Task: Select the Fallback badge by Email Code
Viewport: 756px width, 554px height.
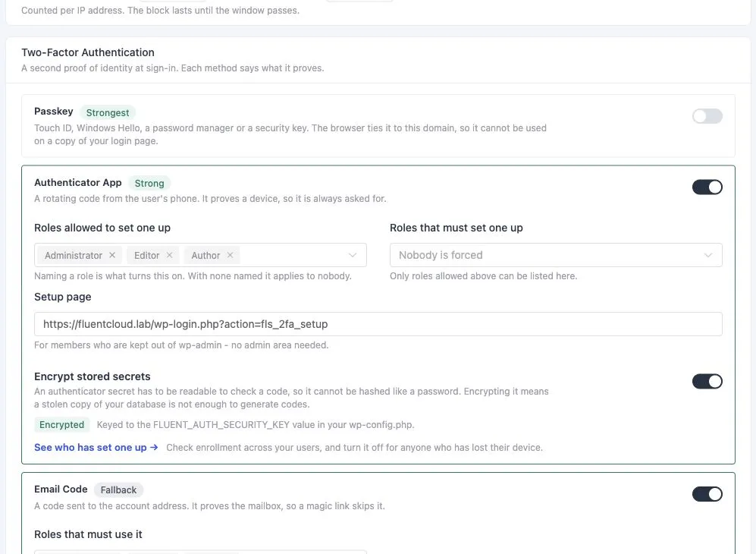Action: coord(118,489)
